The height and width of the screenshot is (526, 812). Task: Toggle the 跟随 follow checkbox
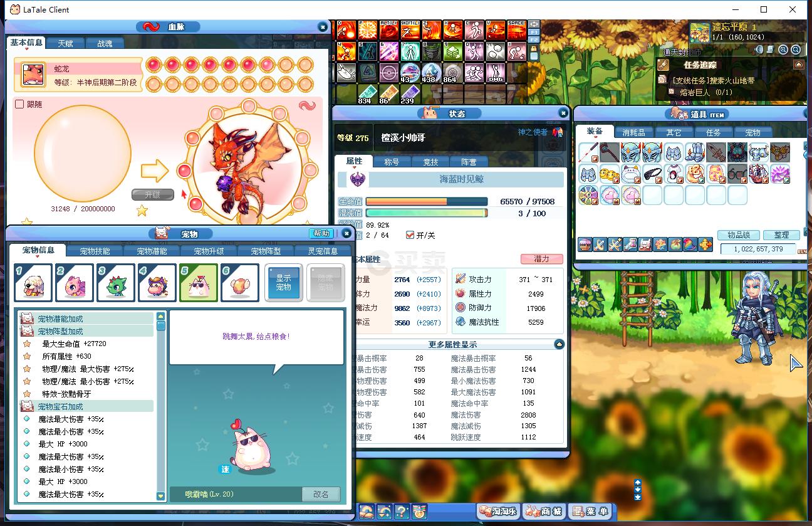click(19, 104)
